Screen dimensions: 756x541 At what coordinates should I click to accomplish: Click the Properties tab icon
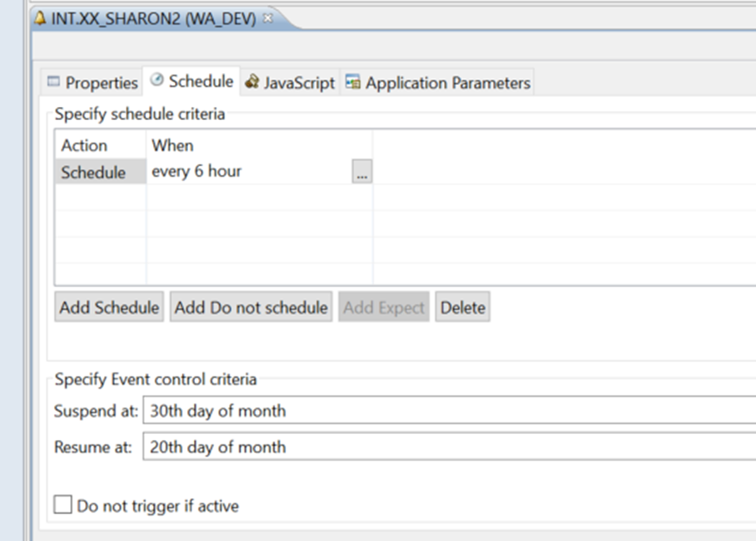click(57, 83)
